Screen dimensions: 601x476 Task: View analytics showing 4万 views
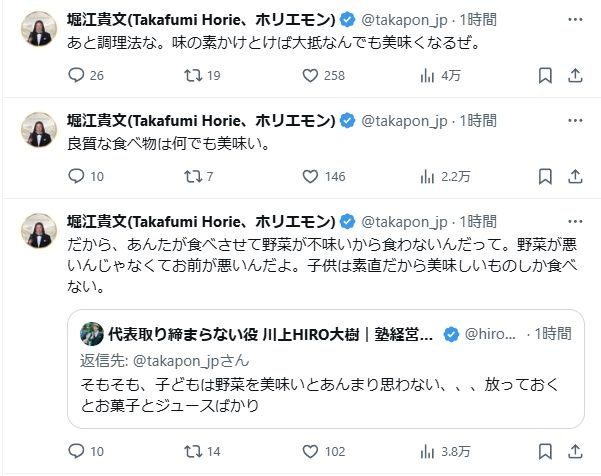[428, 75]
